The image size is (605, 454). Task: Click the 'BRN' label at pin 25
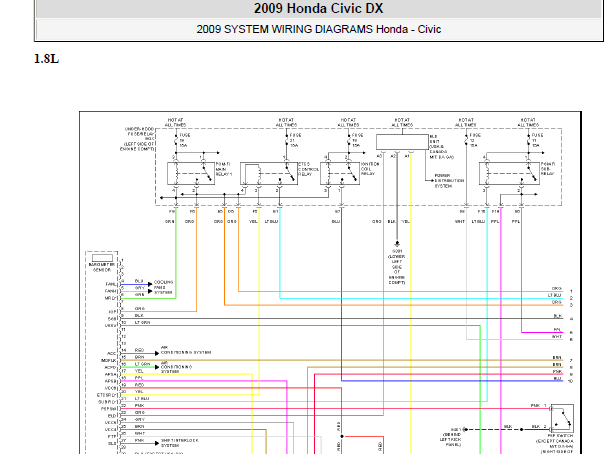[x=139, y=426]
